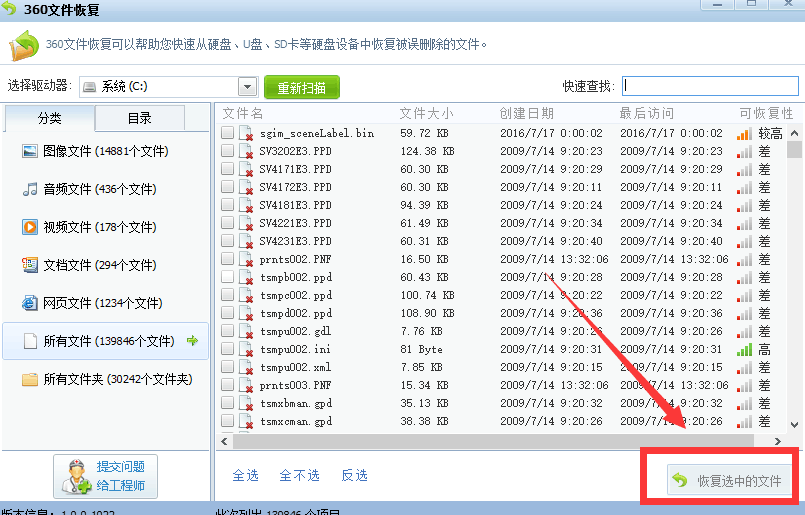Click the drive icon in the drive selector

click(x=90, y=87)
